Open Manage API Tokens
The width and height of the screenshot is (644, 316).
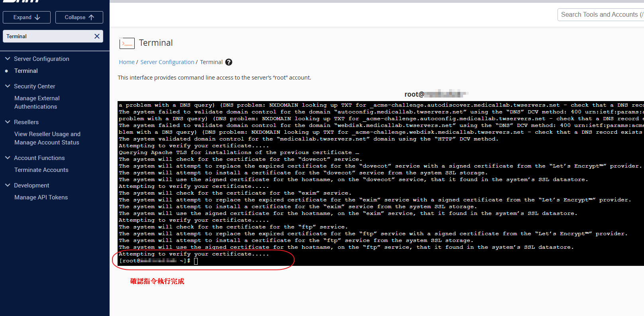pos(41,197)
